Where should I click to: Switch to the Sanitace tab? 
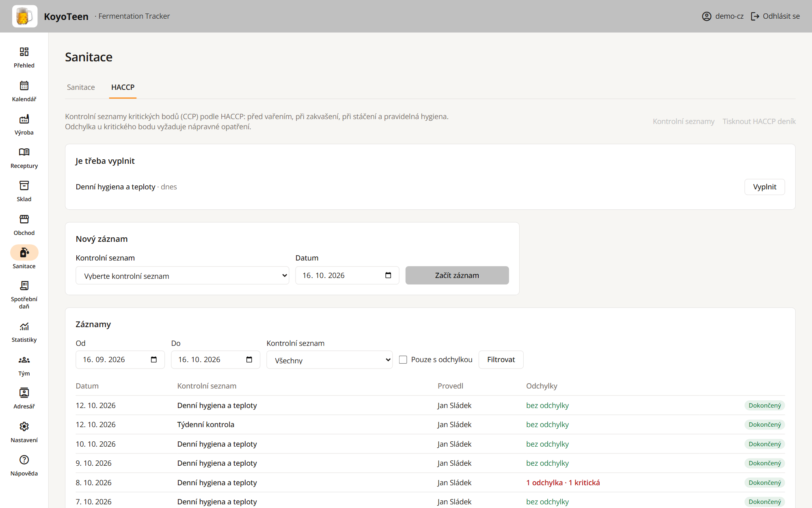(81, 87)
